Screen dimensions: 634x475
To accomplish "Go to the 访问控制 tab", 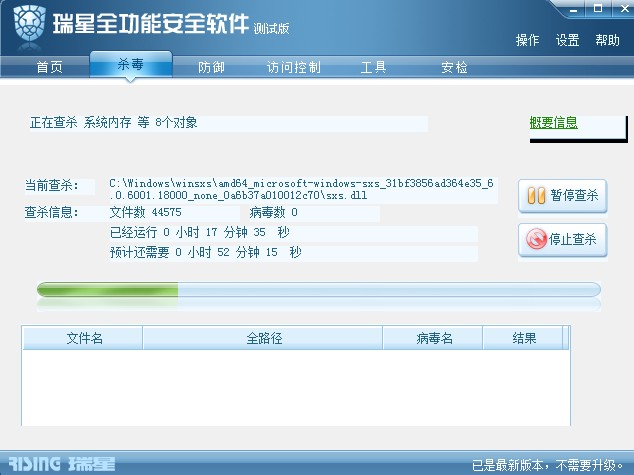I will (x=294, y=67).
